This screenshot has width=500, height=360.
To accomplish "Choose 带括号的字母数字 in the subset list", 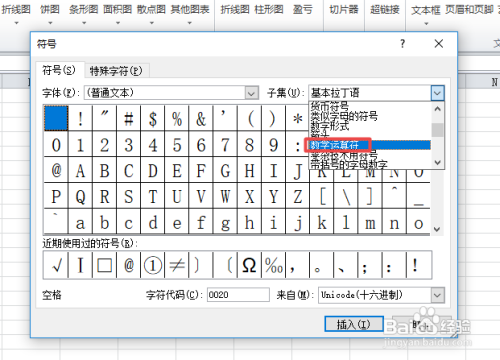I will tap(349, 164).
